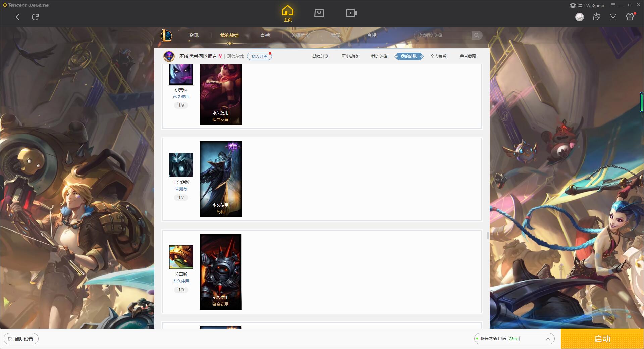Screen dimensions: 644x349
Task: Click the 启动 launch button
Action: (x=602, y=339)
